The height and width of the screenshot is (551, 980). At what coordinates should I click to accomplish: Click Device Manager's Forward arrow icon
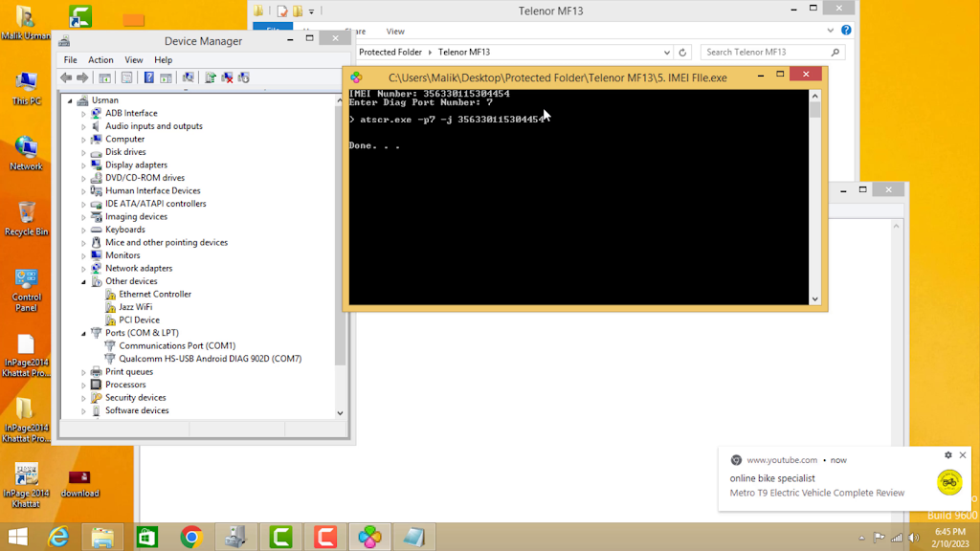click(82, 77)
